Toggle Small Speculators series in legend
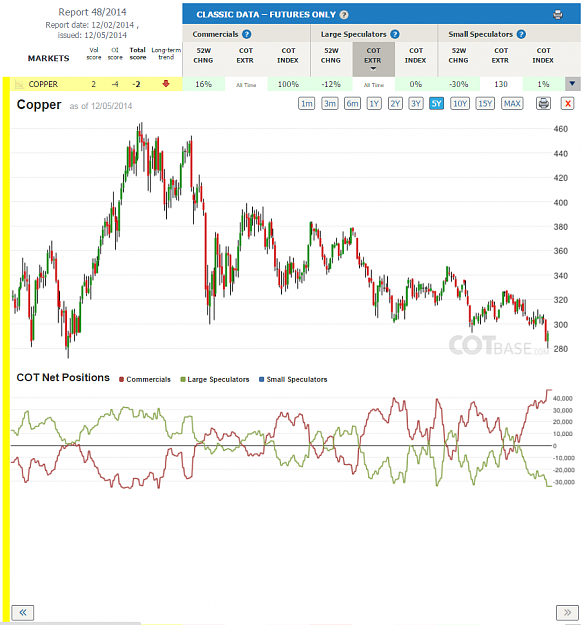The image size is (582, 625). click(293, 379)
